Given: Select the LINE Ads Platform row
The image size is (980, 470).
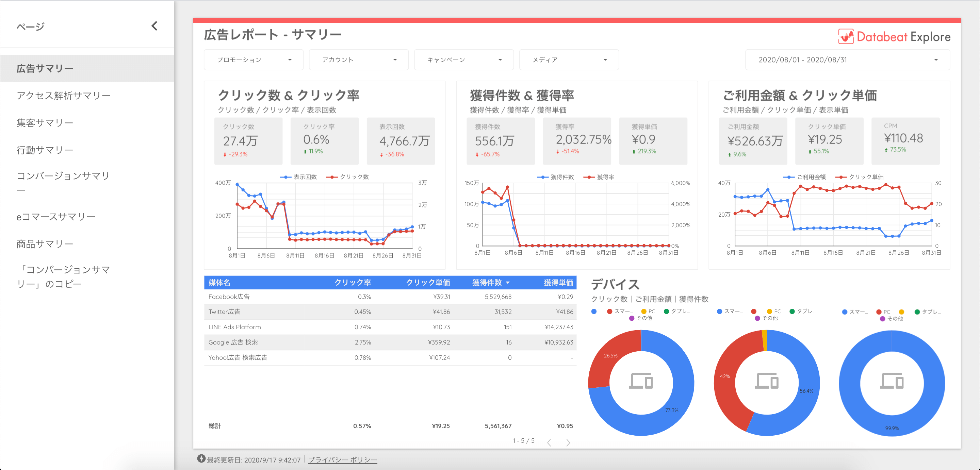Looking at the screenshot, I should click(x=390, y=327).
